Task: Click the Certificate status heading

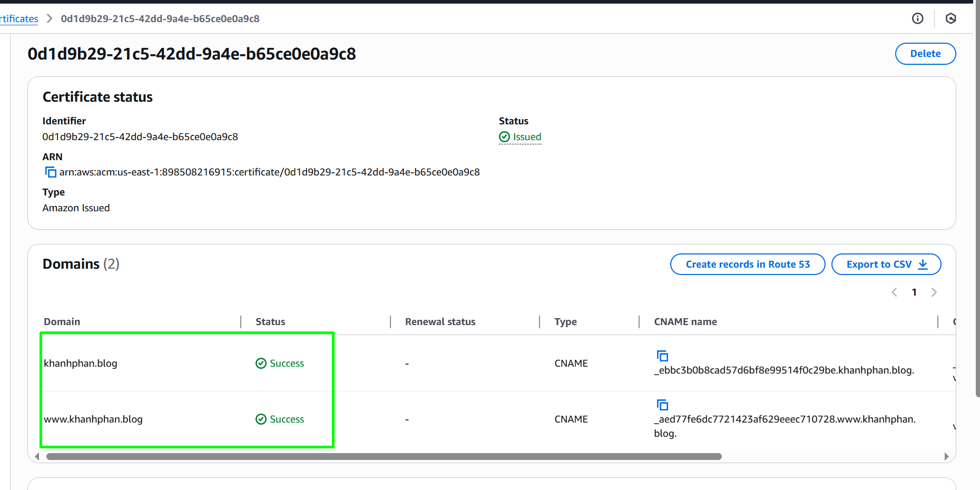Action: click(97, 97)
